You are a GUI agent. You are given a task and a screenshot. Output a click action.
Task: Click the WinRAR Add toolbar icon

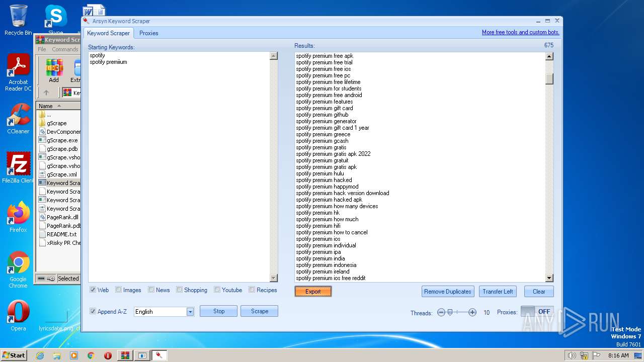pyautogui.click(x=54, y=71)
